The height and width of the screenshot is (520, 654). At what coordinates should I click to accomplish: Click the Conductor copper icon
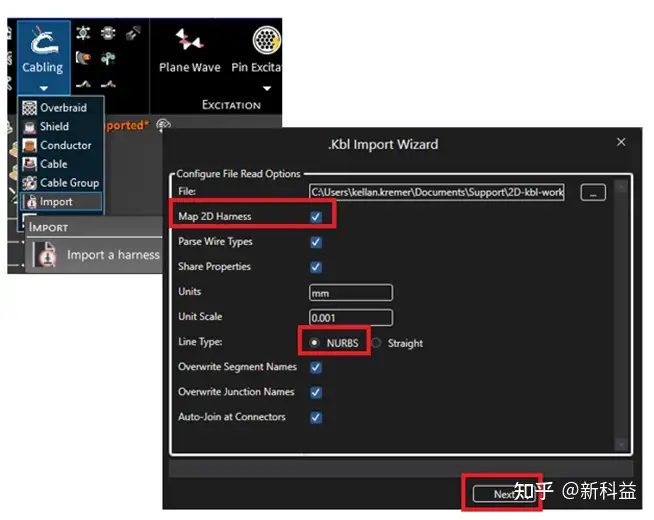click(x=29, y=145)
